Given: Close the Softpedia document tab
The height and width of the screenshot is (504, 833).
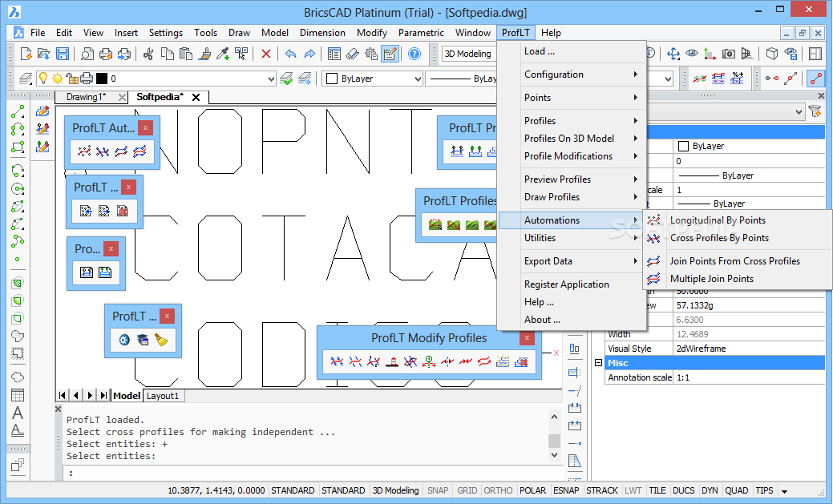Looking at the screenshot, I should (196, 97).
